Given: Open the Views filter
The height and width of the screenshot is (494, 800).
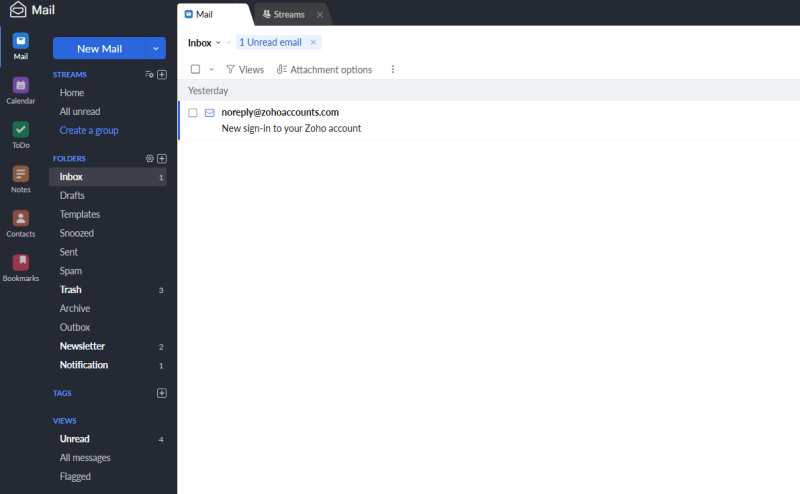Looking at the screenshot, I should coord(245,69).
